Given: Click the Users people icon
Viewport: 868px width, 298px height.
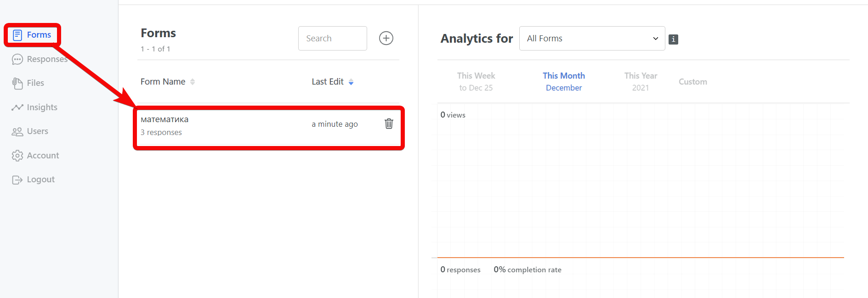Looking at the screenshot, I should [17, 132].
